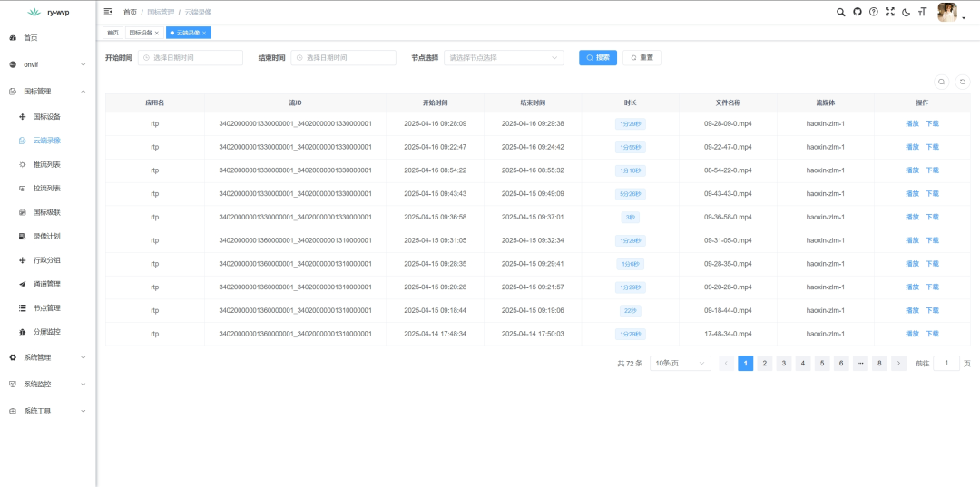Click the font size icon in header
980x487 pixels.
(x=922, y=12)
